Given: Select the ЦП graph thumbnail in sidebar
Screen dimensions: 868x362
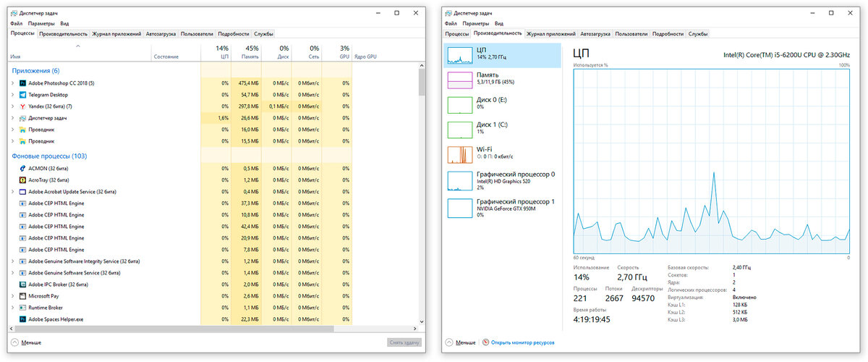Looking at the screenshot, I should click(460, 56).
